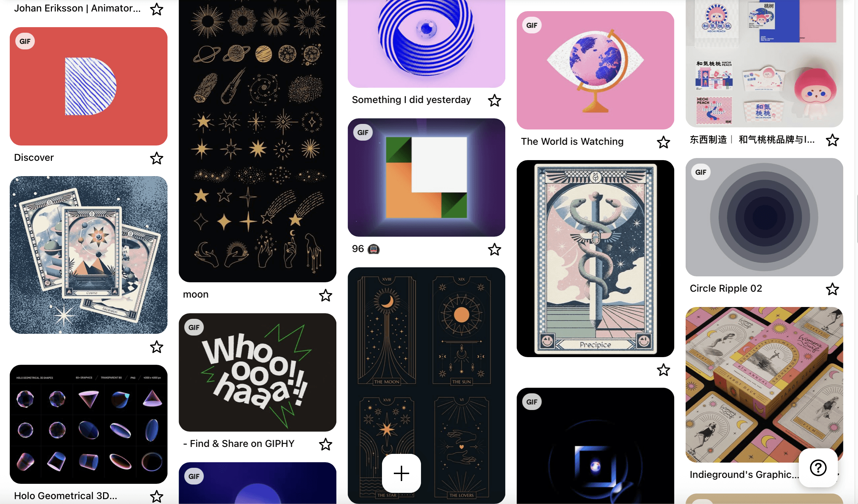
Task: Open the Circle Ripple 02 GIF image
Action: pyautogui.click(x=764, y=217)
